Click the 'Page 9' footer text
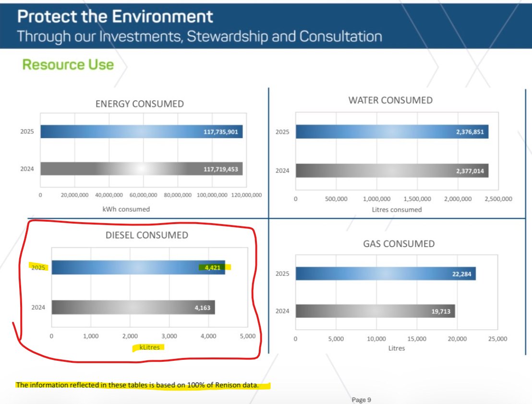The height and width of the screenshot is (404, 532). pos(362,400)
